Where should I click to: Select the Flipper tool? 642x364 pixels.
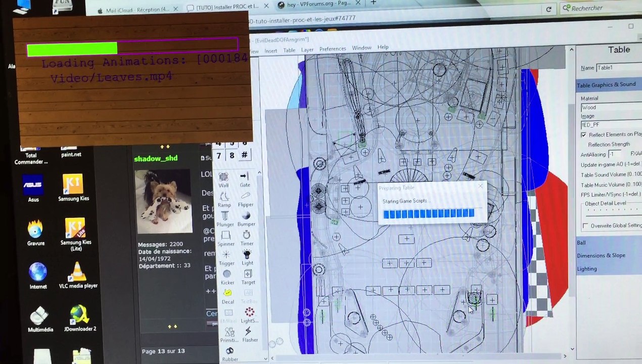[246, 199]
